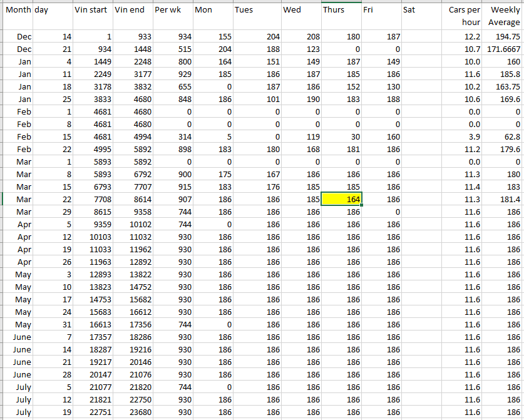
Task: Click the 'Vin start' column header cell
Action: [x=92, y=11]
